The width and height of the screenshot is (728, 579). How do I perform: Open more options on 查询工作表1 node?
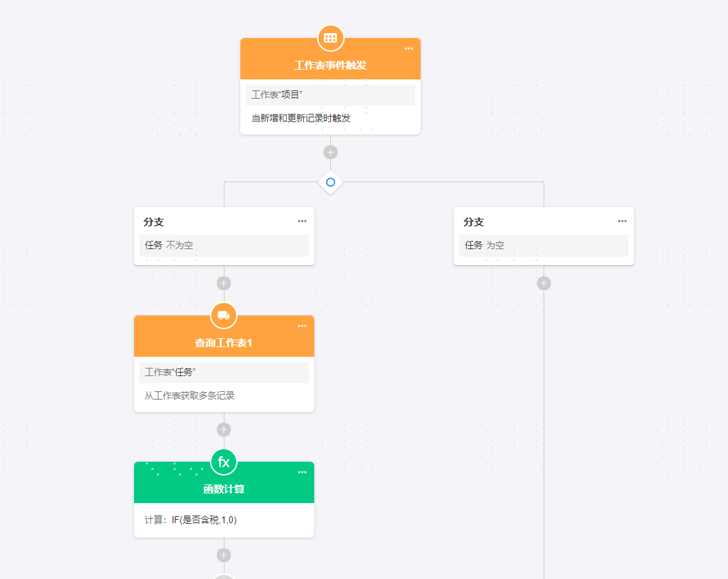[x=302, y=326]
